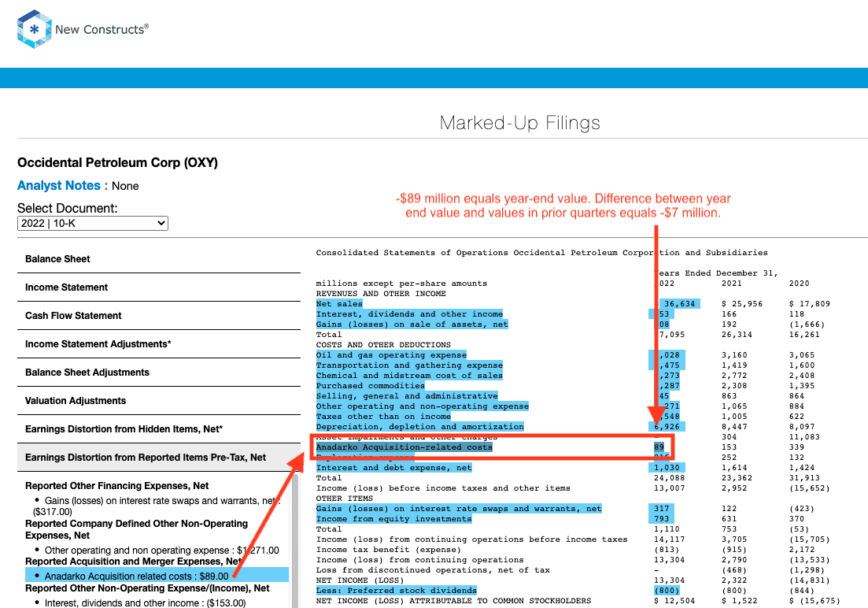This screenshot has width=868, height=608.
Task: Click the highlighted 793 equity income value
Action: click(x=662, y=519)
